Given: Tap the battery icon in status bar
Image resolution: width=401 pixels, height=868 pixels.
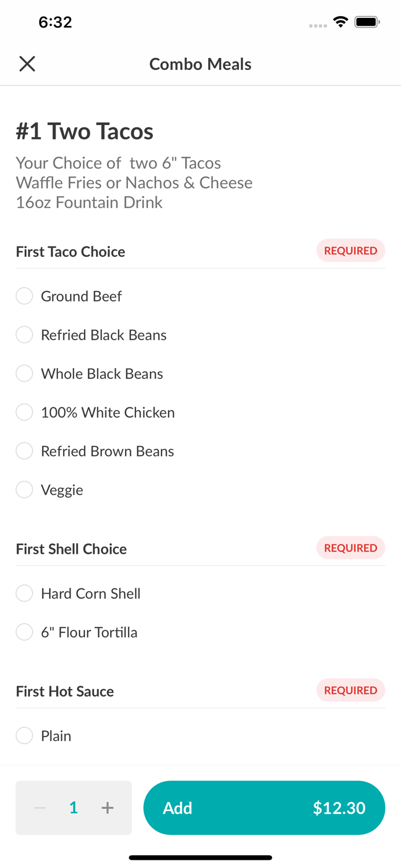Looking at the screenshot, I should click(367, 22).
